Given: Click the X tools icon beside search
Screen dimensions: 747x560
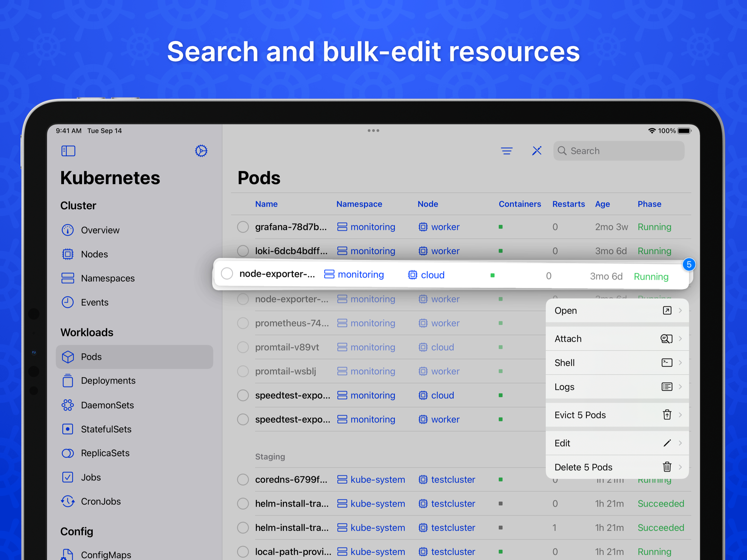Looking at the screenshot, I should [537, 151].
